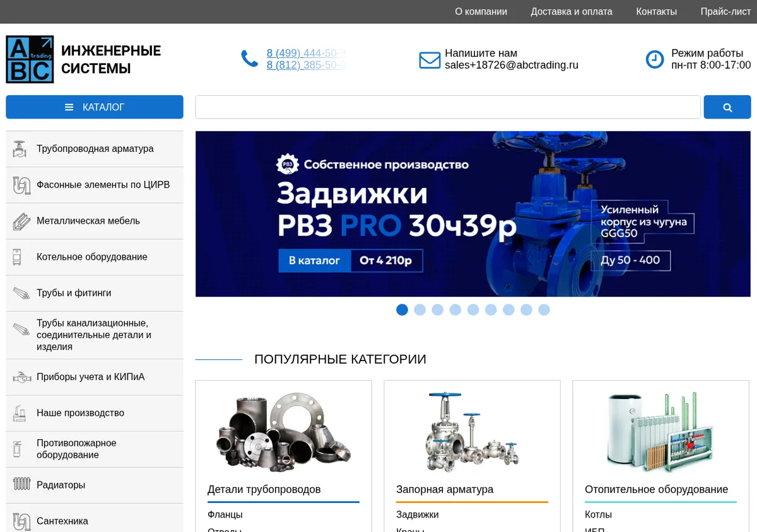Select the fifth banner slide dot
The width and height of the screenshot is (757, 532).
click(x=473, y=309)
